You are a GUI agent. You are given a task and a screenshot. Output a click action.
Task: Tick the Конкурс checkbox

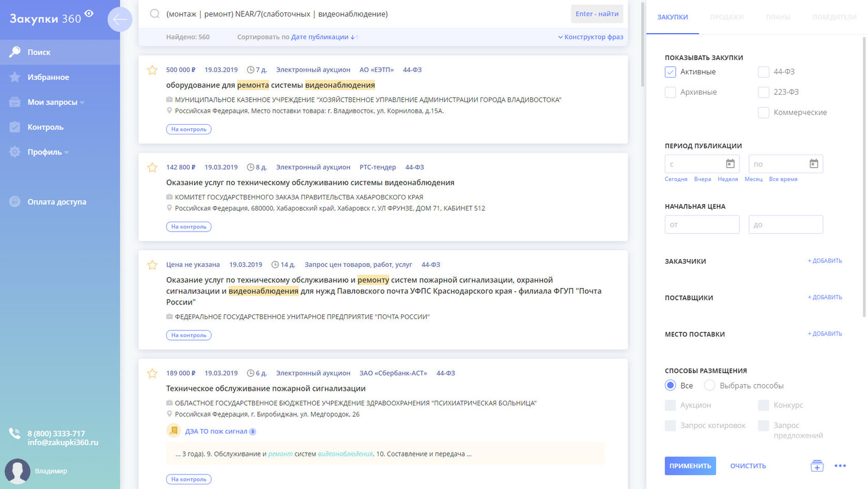point(763,405)
